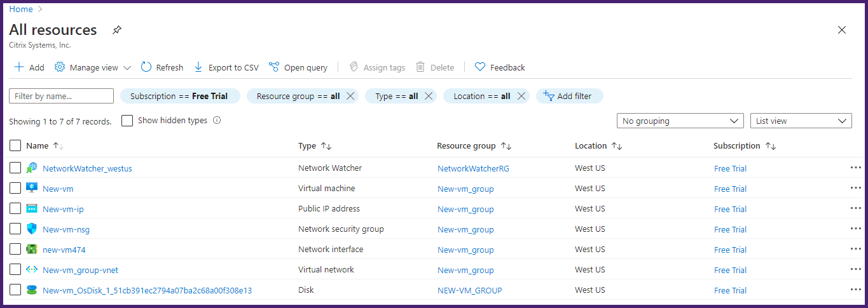868x308 pixels.
Task: Check the NetworkWatcher_westus row checkbox
Action: click(15, 168)
